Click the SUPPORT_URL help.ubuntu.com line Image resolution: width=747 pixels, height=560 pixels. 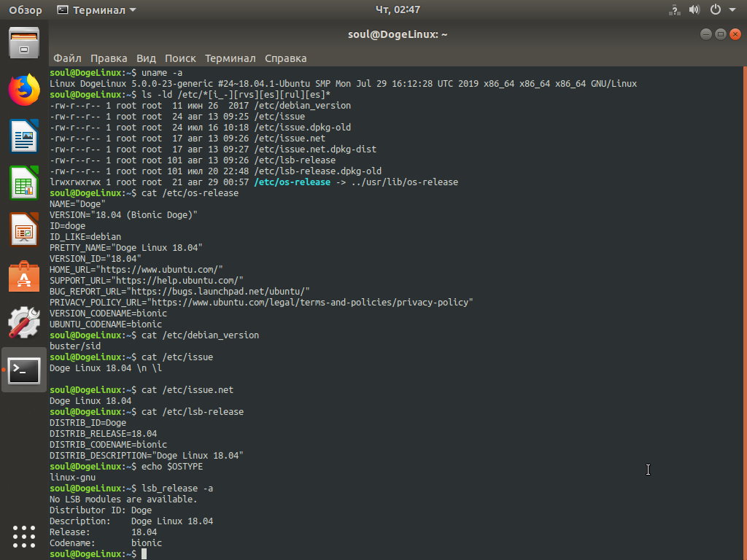146,281
